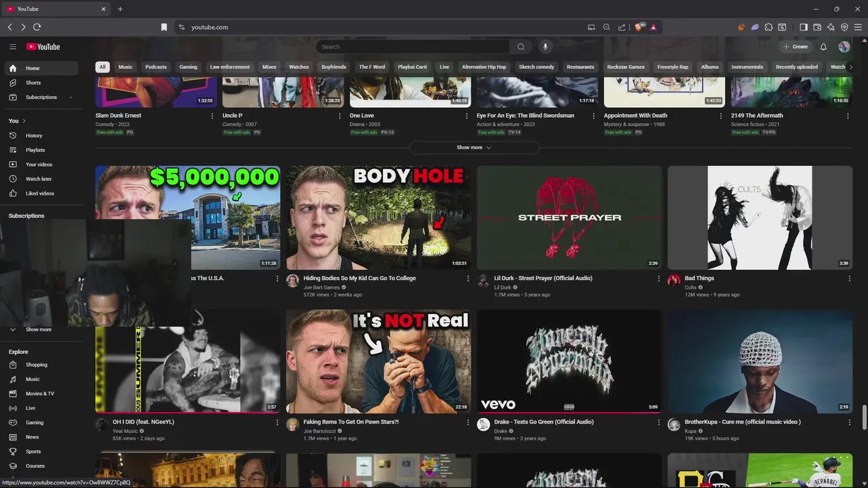Click the Create button

(x=795, y=47)
